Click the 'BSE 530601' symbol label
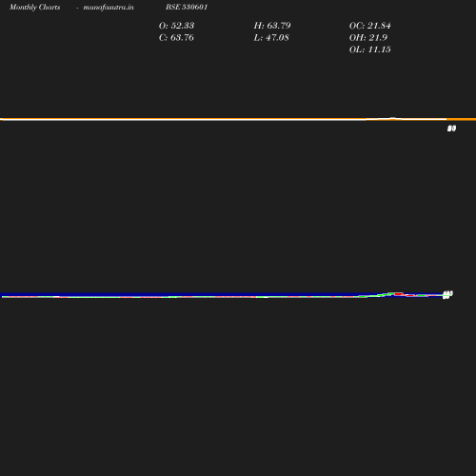 coord(187,7)
